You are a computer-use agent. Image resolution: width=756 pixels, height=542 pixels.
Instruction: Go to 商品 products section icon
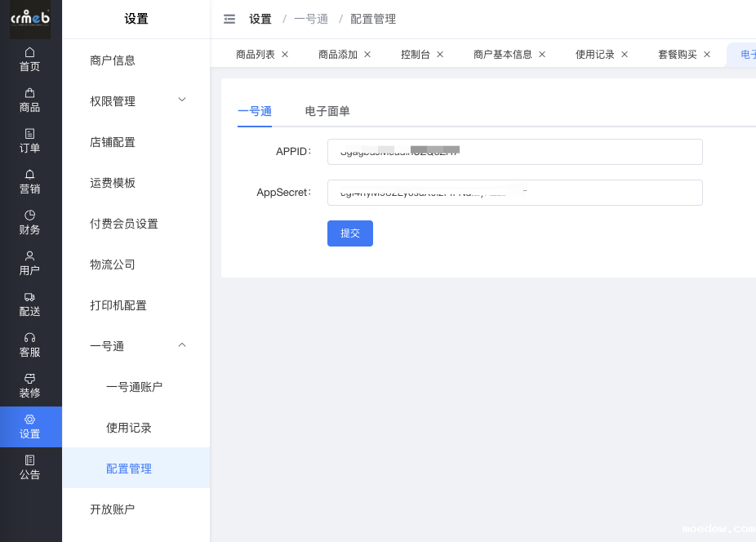click(x=30, y=93)
